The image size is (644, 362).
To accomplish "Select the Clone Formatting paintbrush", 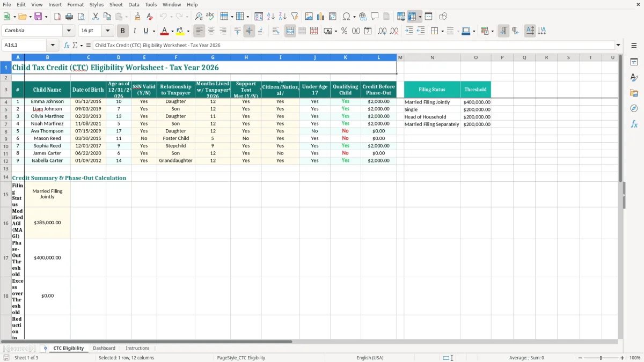I will (x=138, y=17).
